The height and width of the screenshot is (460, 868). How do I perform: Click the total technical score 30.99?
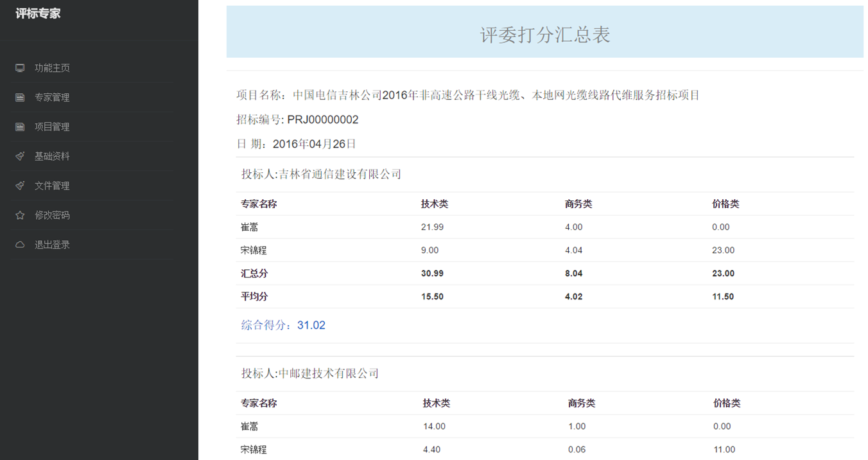(x=432, y=274)
